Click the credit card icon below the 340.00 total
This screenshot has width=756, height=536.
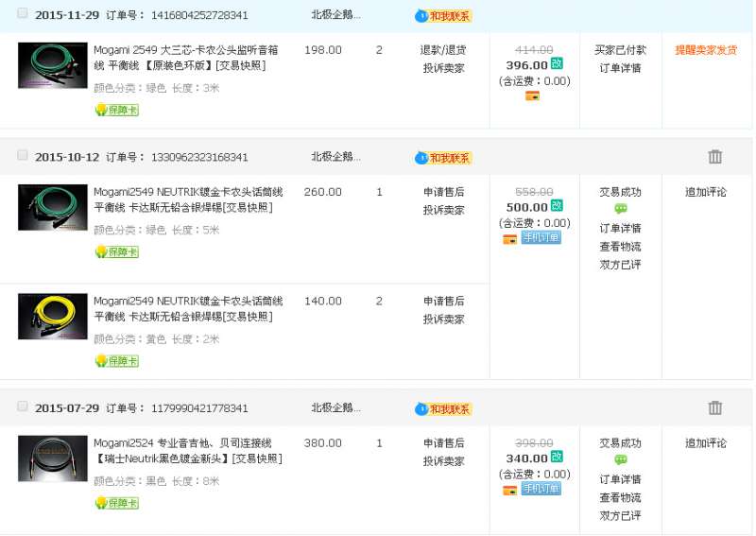[509, 490]
